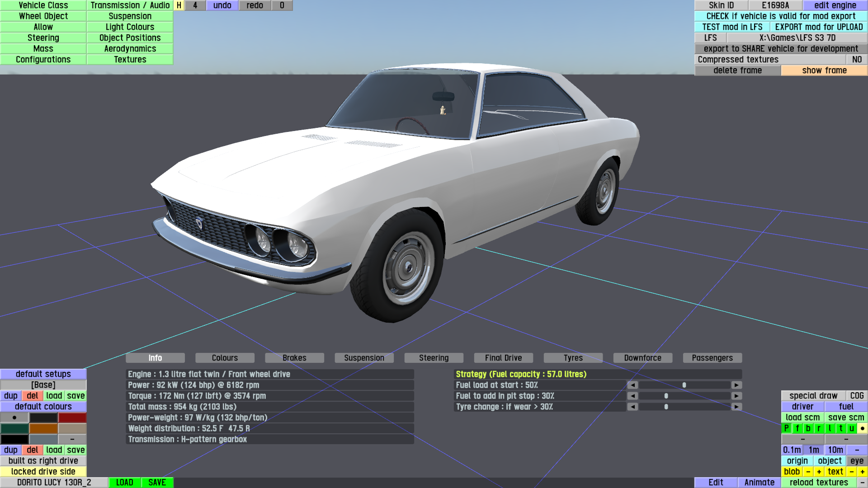
Task: Toggle 'locked drive side' setting
Action: (43, 472)
